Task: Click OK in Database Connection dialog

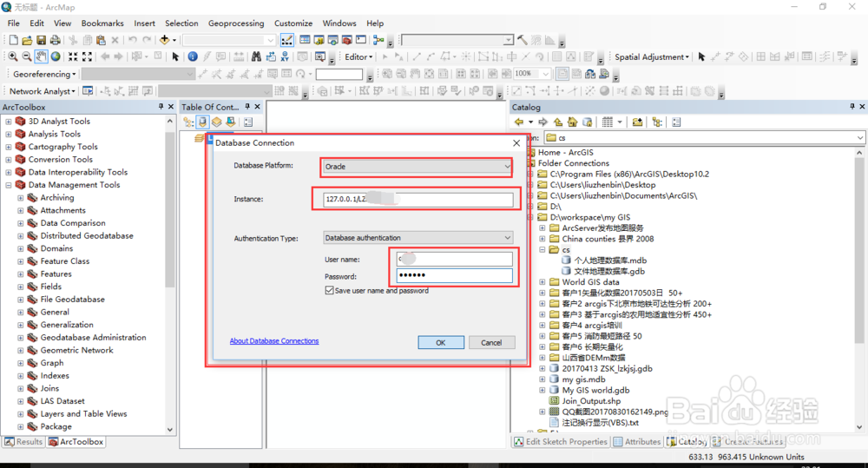Action: (441, 342)
